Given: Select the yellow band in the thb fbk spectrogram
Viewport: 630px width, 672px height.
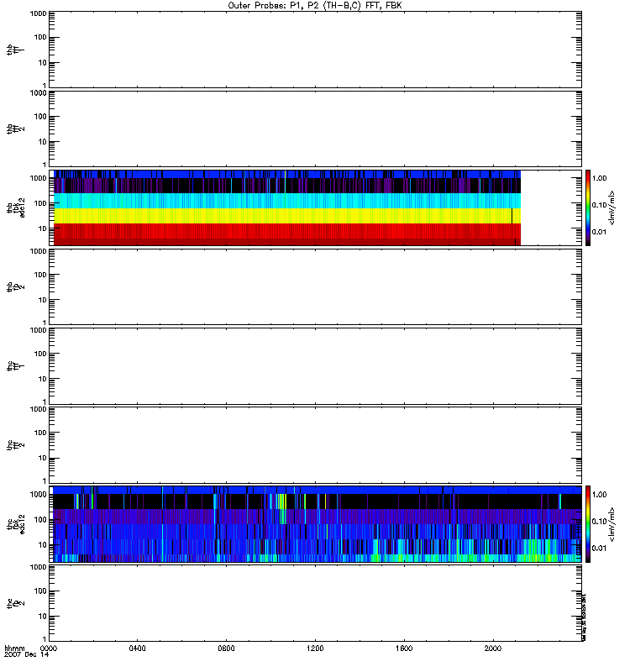Looking at the screenshot, I should pyautogui.click(x=287, y=216).
